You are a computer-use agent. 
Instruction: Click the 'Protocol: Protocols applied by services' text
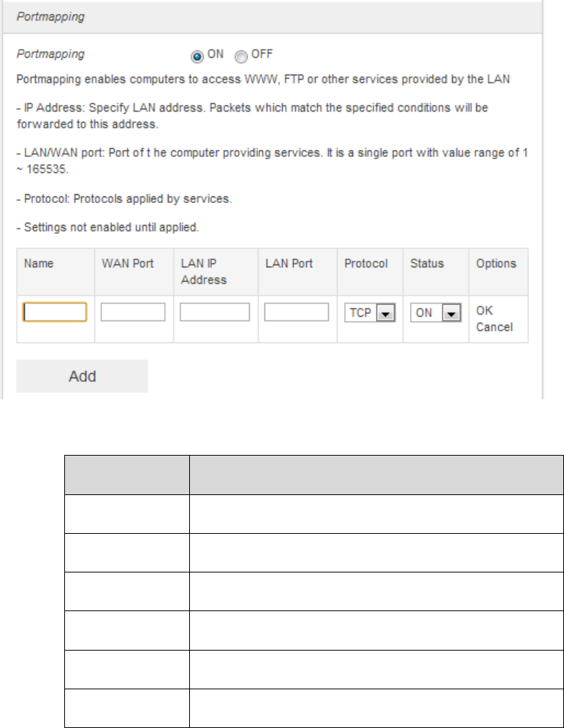124,199
